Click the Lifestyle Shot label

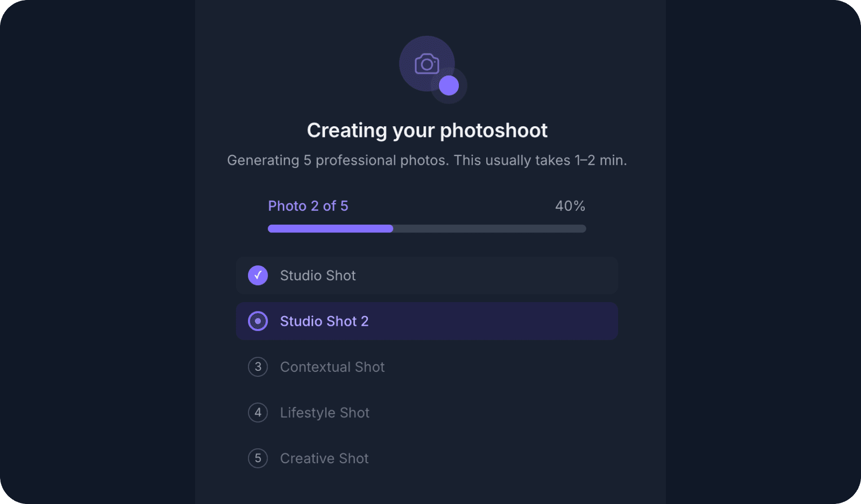[325, 413]
